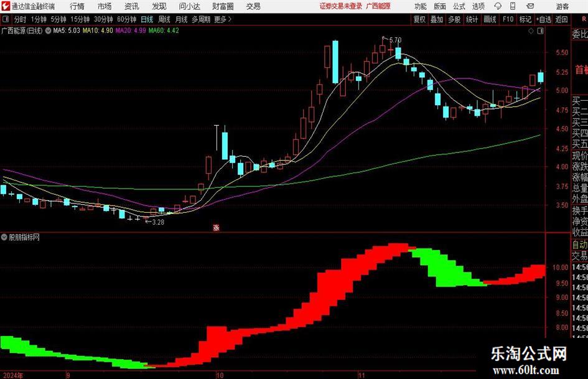
Task: Switch to the 月线 monthly tab
Action: [181, 19]
